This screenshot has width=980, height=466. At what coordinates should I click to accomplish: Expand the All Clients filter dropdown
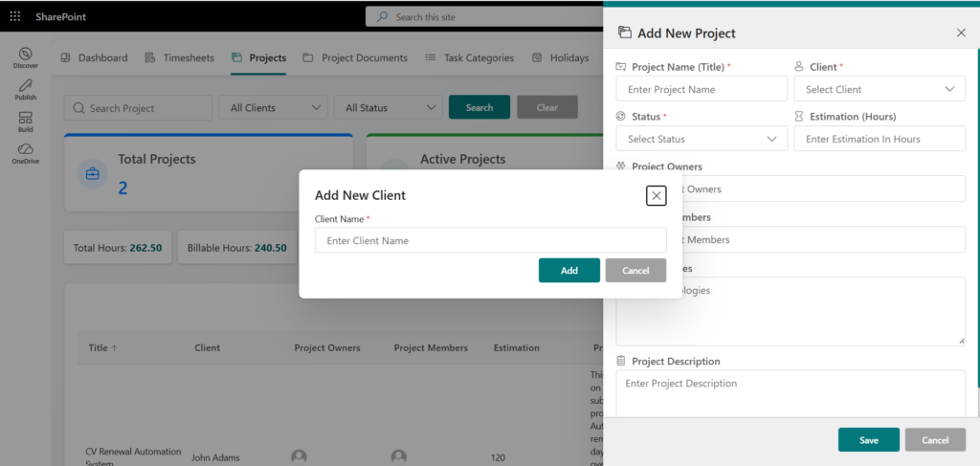coord(273,107)
